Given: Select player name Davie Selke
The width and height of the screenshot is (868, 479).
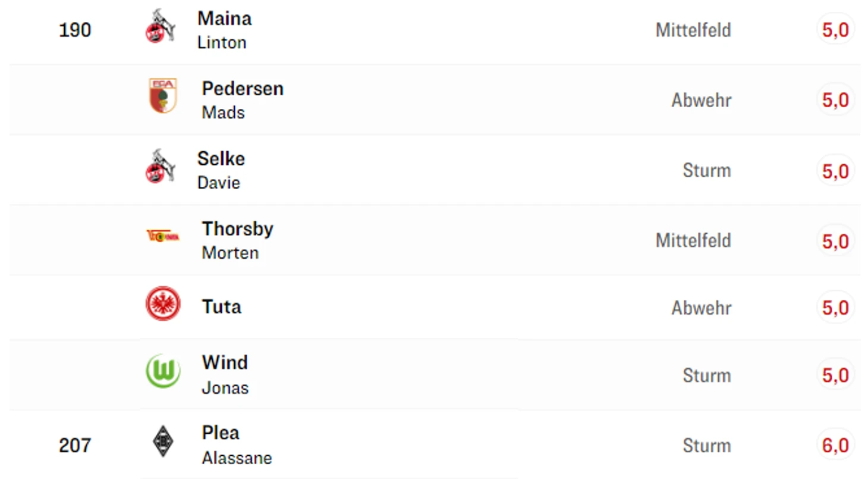Looking at the screenshot, I should (x=221, y=159).
